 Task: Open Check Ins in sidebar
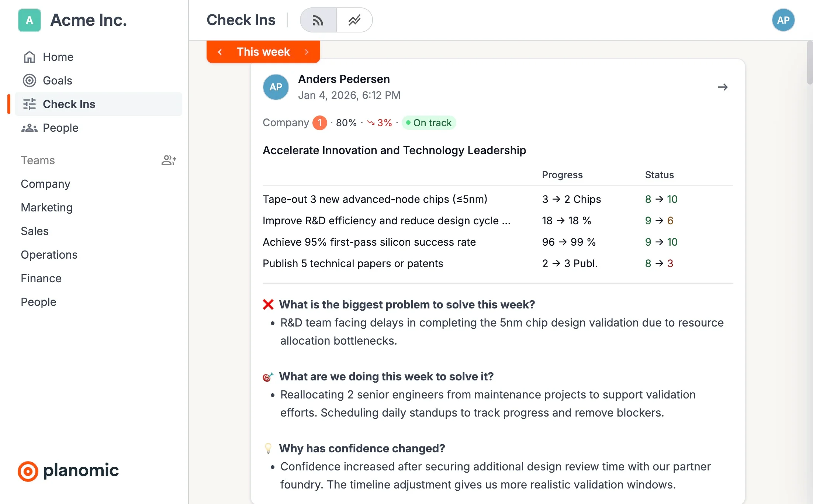pos(69,104)
